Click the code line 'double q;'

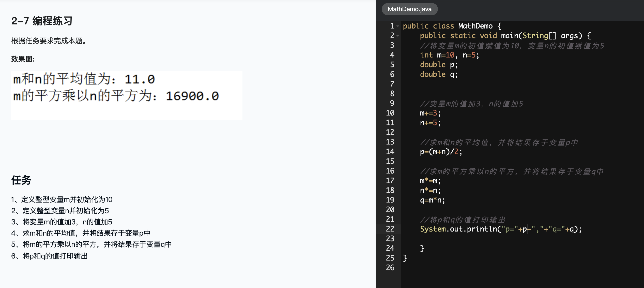439,74
